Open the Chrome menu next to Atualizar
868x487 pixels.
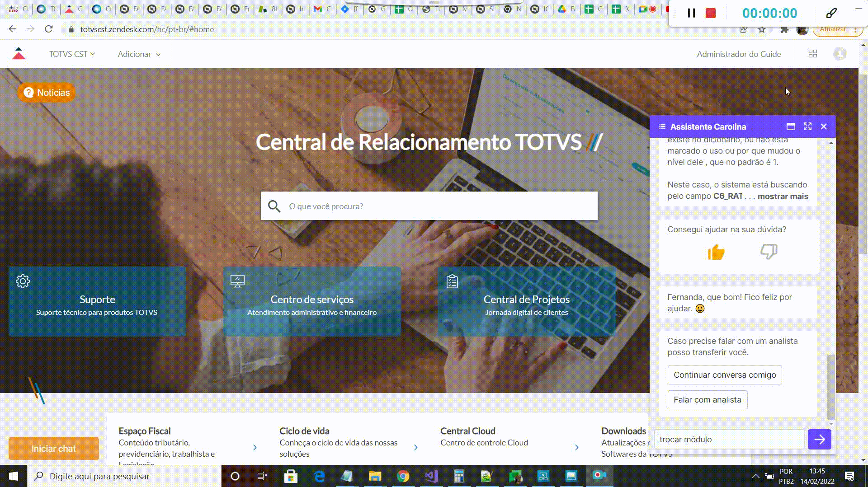855,29
